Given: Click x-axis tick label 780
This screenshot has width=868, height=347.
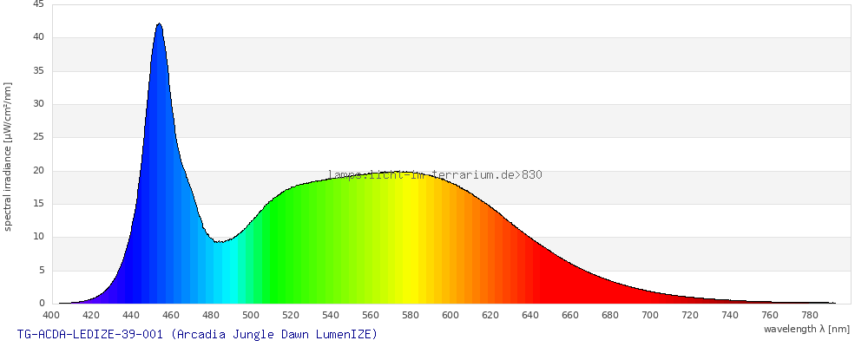Looking at the screenshot, I should [x=810, y=316].
